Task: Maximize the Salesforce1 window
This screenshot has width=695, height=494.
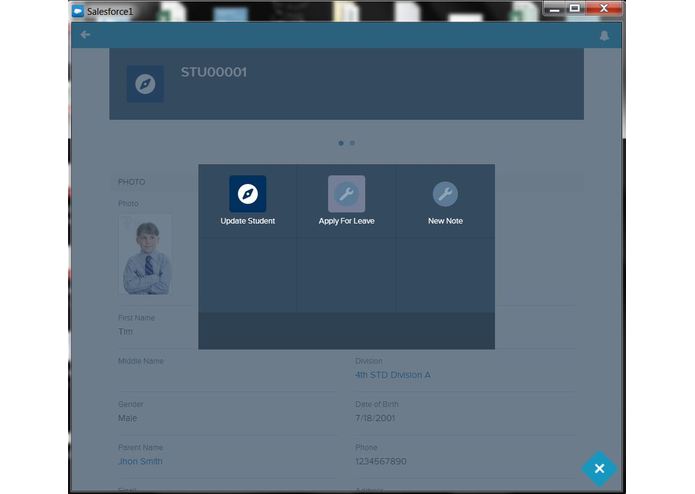Action: coord(574,8)
